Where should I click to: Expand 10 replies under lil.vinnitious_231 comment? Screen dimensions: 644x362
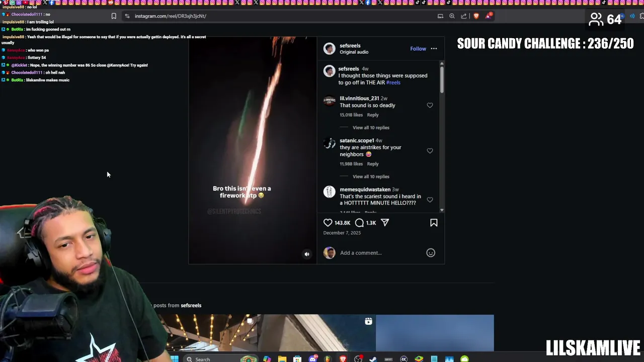point(371,128)
